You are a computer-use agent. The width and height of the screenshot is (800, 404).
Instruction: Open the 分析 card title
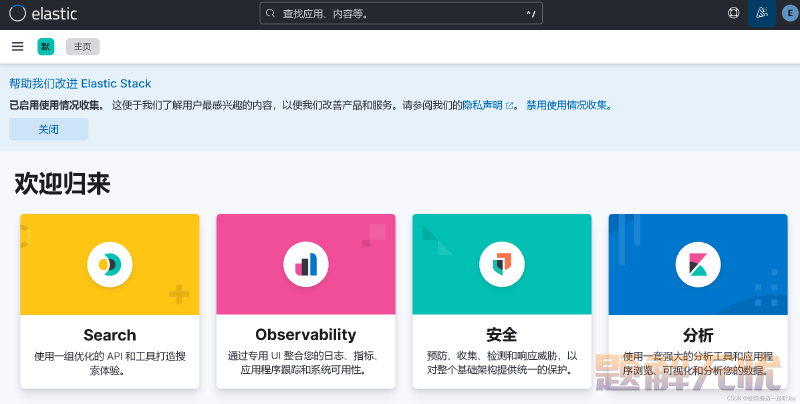point(698,335)
